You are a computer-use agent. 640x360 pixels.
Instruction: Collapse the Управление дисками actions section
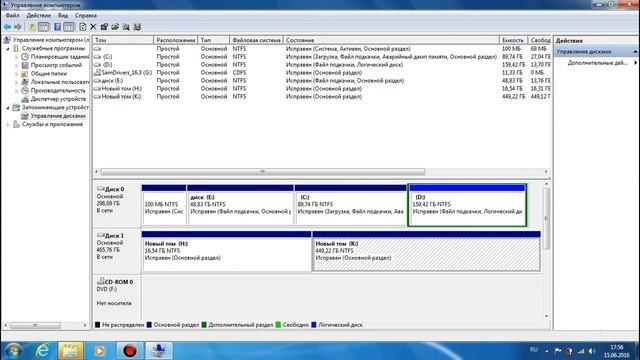(635, 52)
